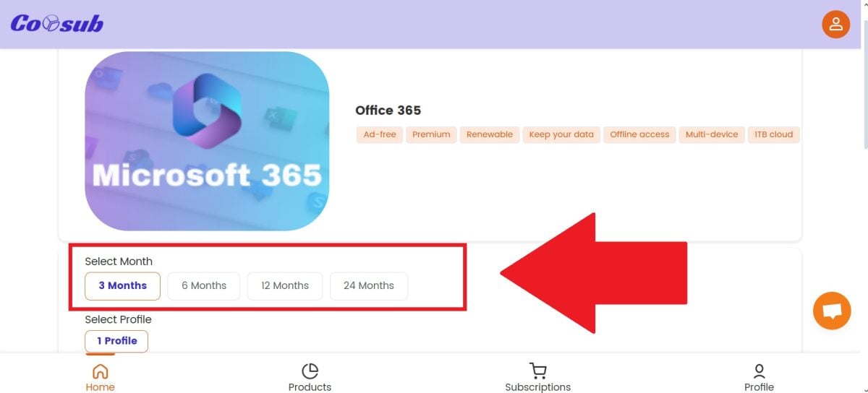Open the user account avatar icon
Screen dimensions: 868x393
coord(835,25)
